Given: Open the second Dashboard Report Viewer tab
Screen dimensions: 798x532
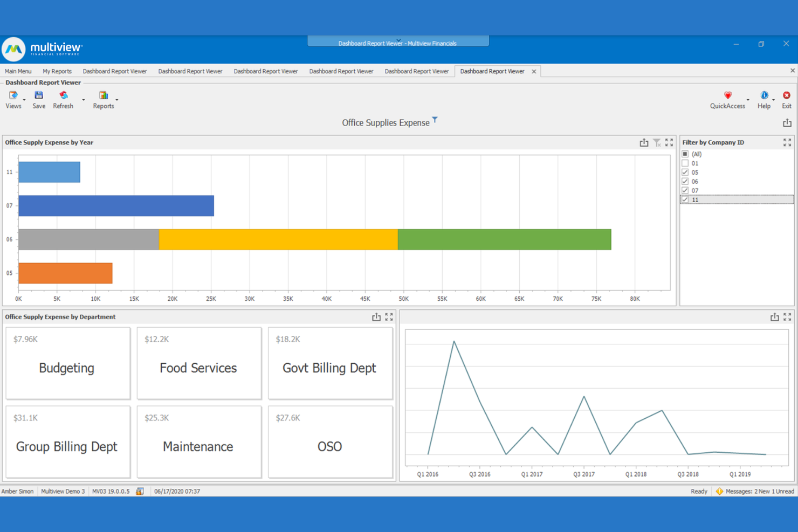Looking at the screenshot, I should coord(190,71).
